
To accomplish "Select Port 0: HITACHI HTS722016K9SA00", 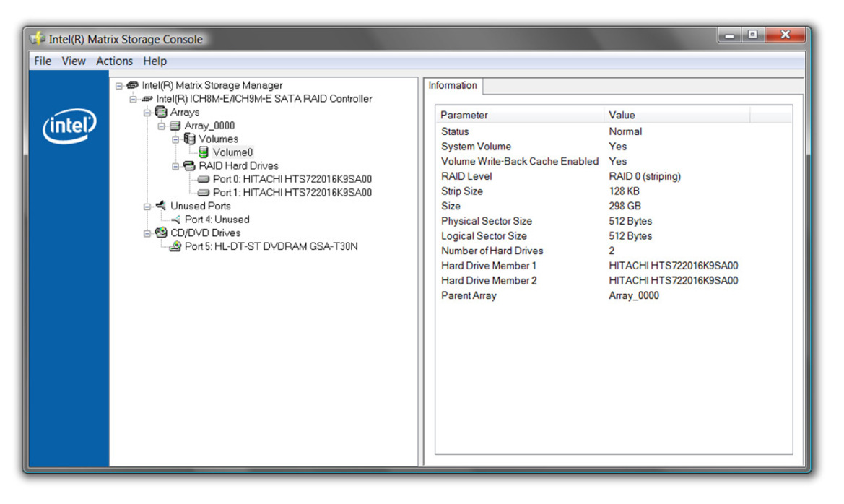I will (x=292, y=179).
